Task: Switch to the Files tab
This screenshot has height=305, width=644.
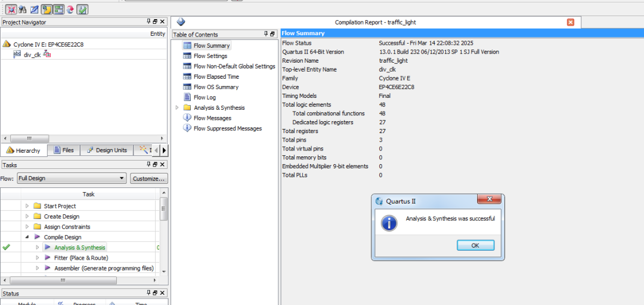Action: [63, 150]
